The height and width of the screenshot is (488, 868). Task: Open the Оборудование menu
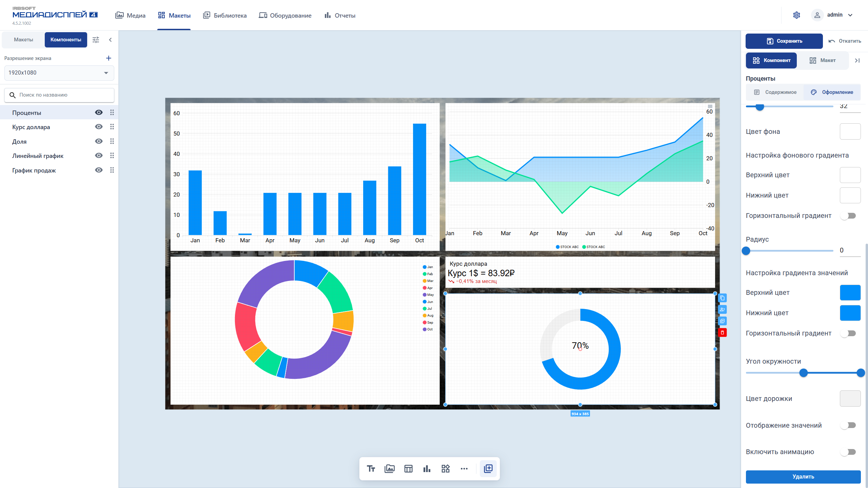click(285, 15)
